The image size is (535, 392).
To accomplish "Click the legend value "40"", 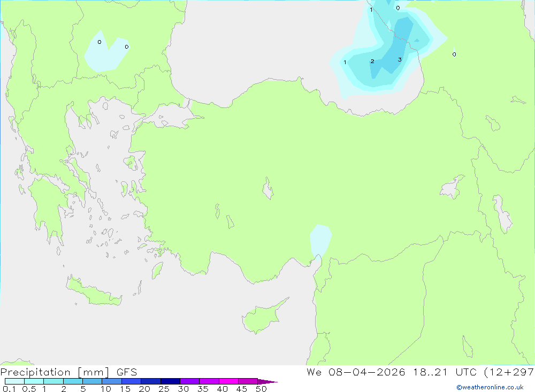I will coord(222,389).
